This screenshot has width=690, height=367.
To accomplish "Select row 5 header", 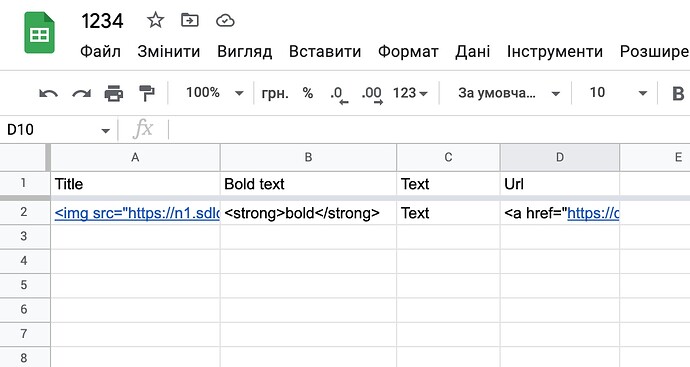I will 24,285.
